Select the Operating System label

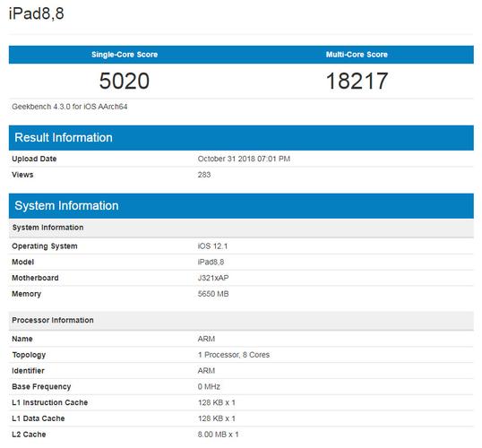(45, 246)
